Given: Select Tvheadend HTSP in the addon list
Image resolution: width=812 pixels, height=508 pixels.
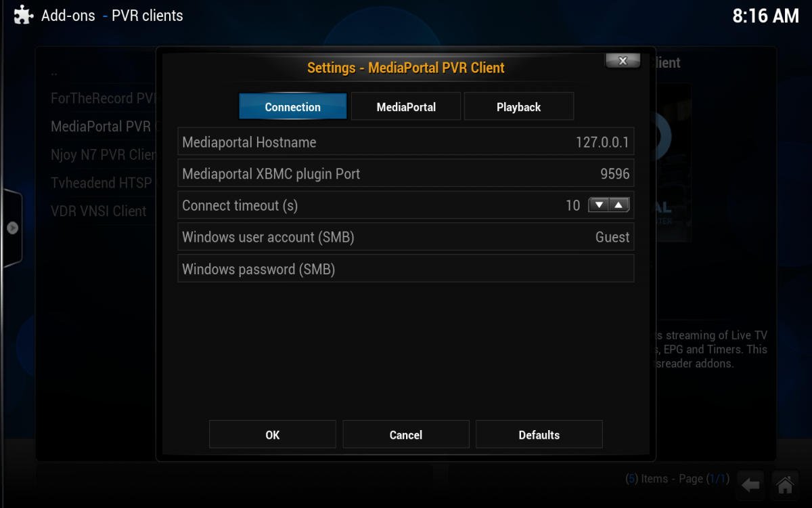Looking at the screenshot, I should pyautogui.click(x=100, y=183).
